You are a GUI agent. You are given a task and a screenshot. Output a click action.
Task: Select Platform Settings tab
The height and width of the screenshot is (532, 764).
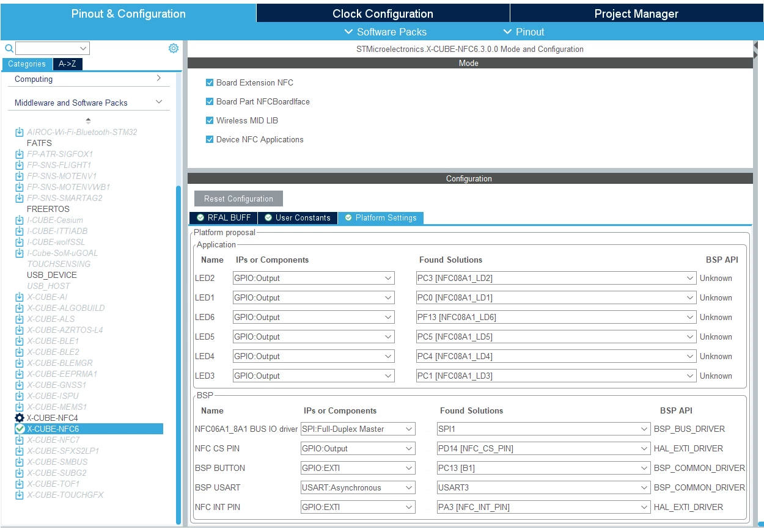point(381,217)
